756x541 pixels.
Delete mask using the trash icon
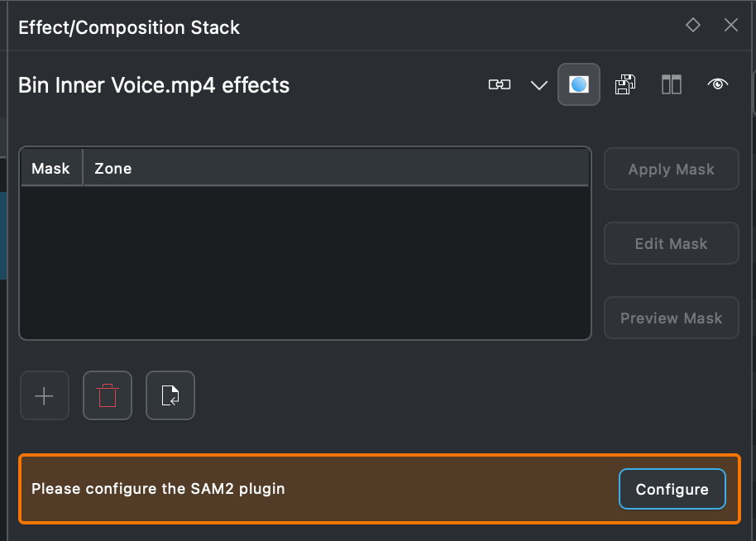[x=108, y=395]
